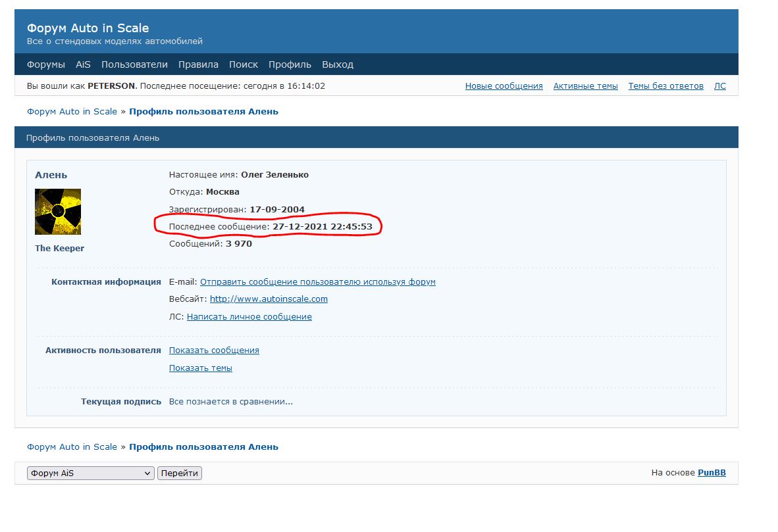Click Форум Auto in Scale bottom breadcrumb
The width and height of the screenshot is (778, 532).
click(x=72, y=447)
